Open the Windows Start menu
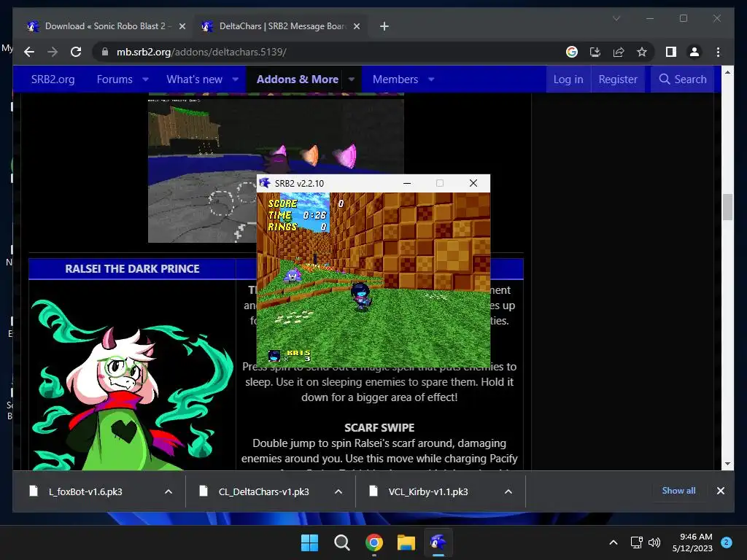 click(x=309, y=542)
